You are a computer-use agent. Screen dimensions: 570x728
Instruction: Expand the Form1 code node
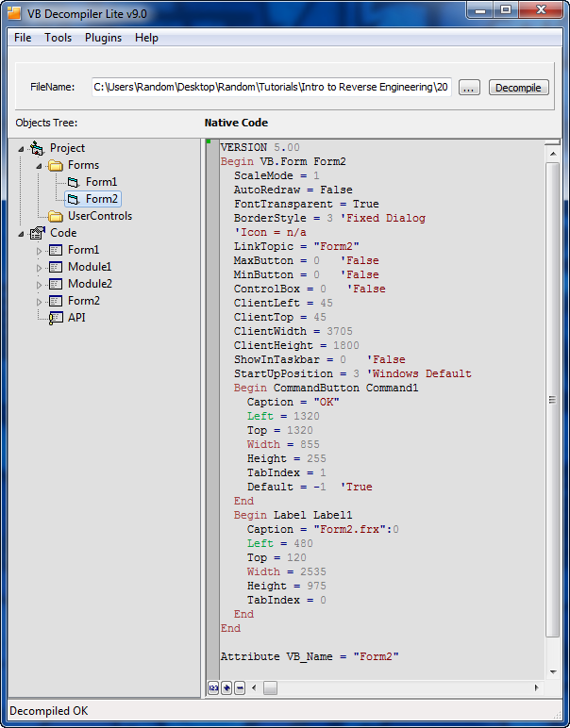(39, 251)
